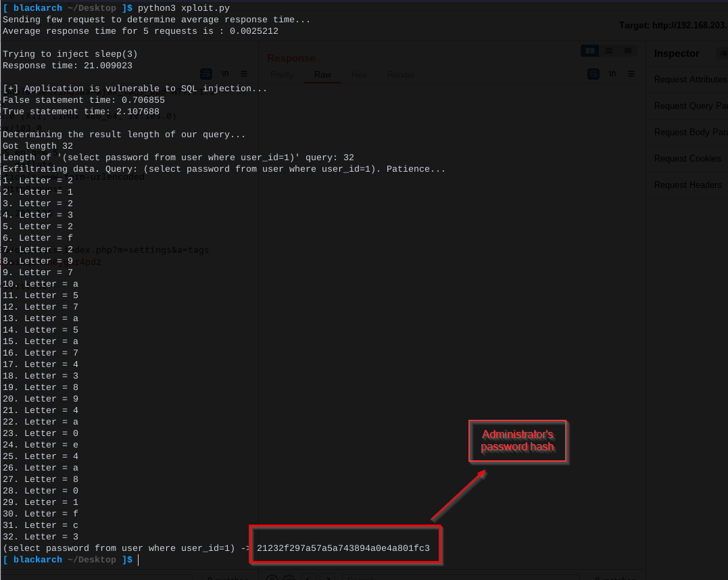Expand Request Body Parameters in Inspector
The width and height of the screenshot is (728, 580).
pos(689,132)
